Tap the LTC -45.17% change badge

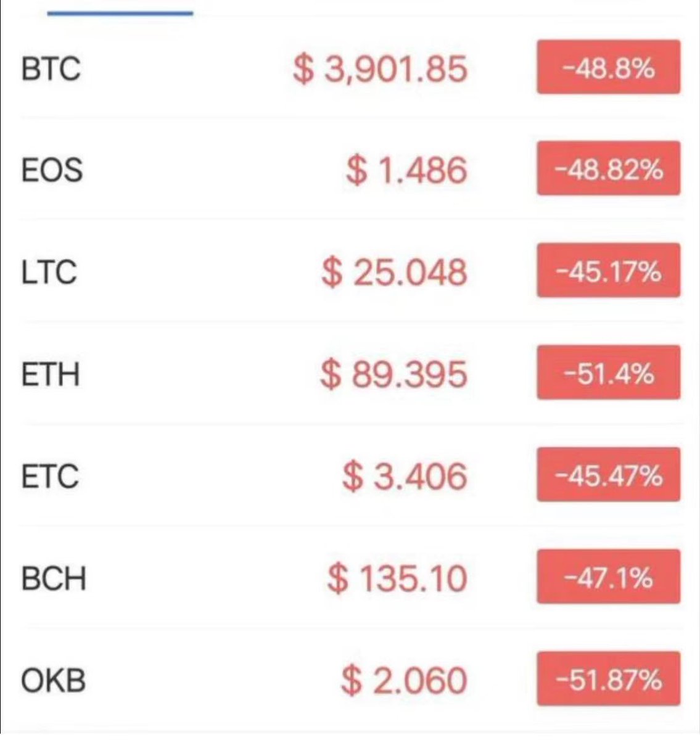[608, 271]
